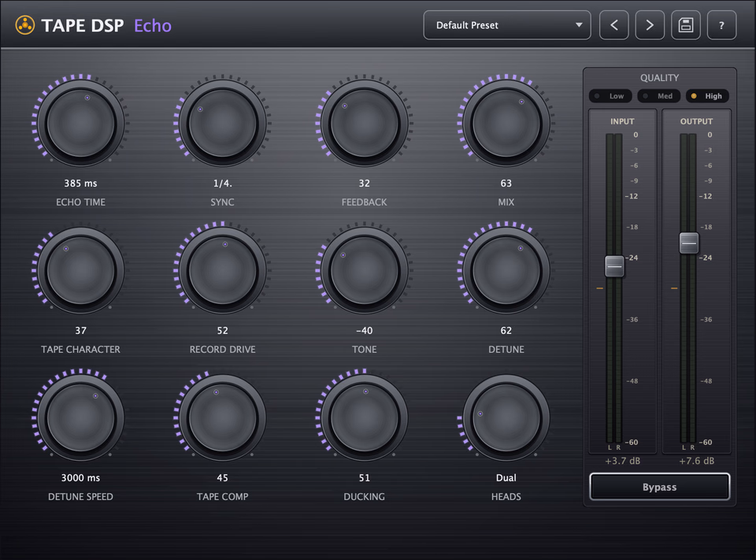Click the Output level fader handle

[689, 243]
